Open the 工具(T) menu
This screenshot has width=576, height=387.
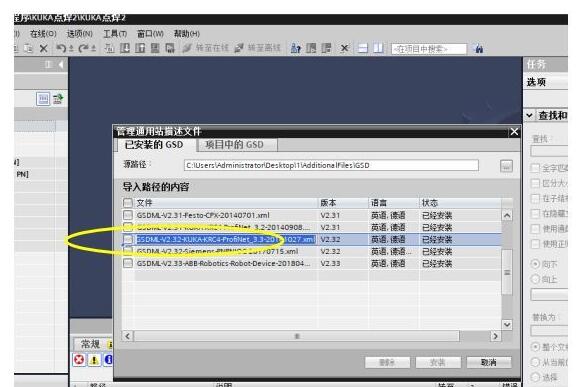115,34
